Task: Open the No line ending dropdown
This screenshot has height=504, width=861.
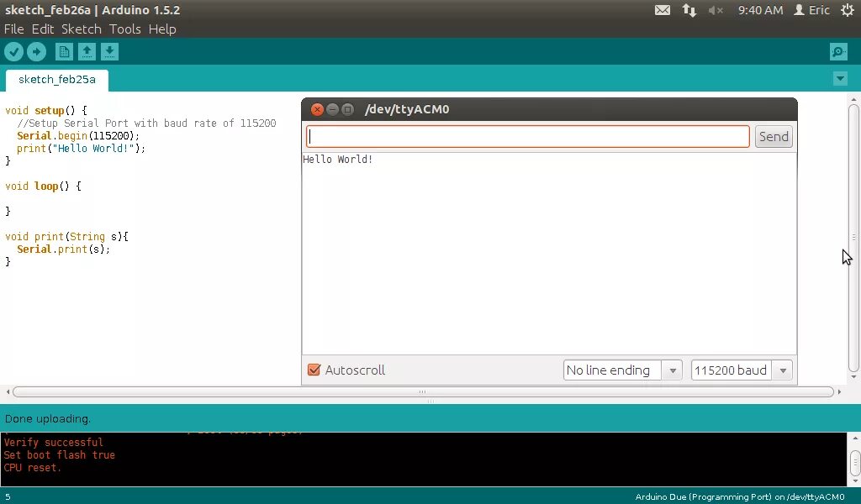Action: 623,370
